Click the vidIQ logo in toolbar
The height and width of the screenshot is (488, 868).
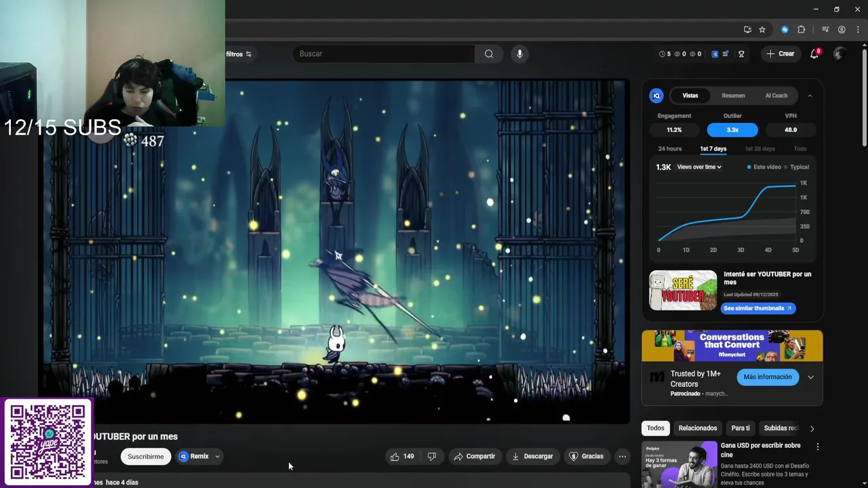715,54
